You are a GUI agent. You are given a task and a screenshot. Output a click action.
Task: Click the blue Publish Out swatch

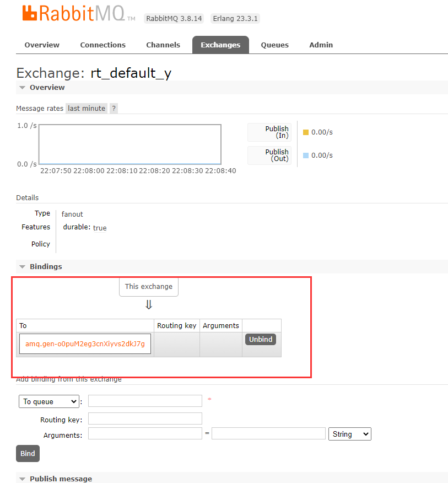pos(306,155)
